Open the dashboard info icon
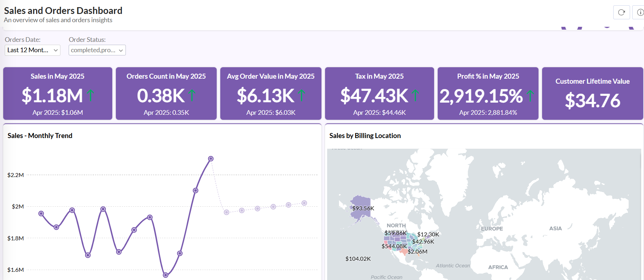Image resolution: width=644 pixels, height=280 pixels. (640, 13)
